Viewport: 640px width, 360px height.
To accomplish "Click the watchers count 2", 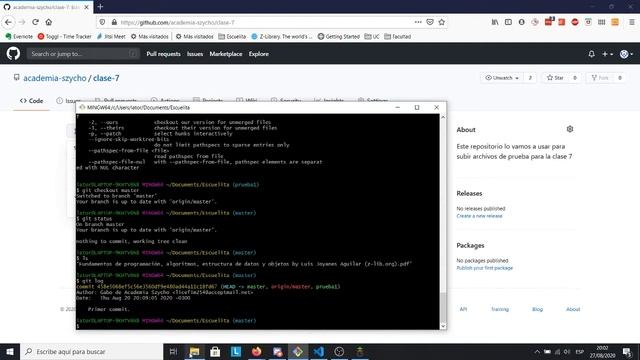I will click(x=530, y=78).
